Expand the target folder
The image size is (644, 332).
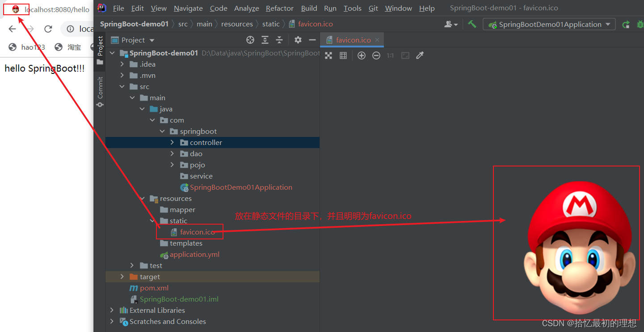tap(122, 277)
